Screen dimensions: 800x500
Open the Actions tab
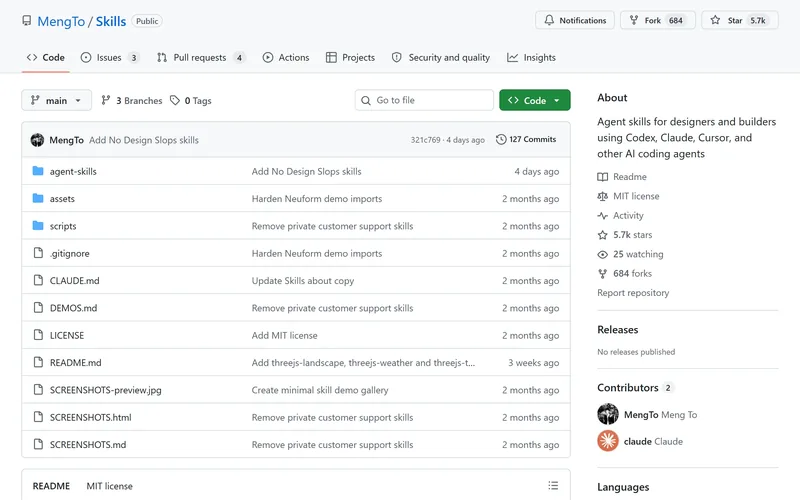[286, 58]
